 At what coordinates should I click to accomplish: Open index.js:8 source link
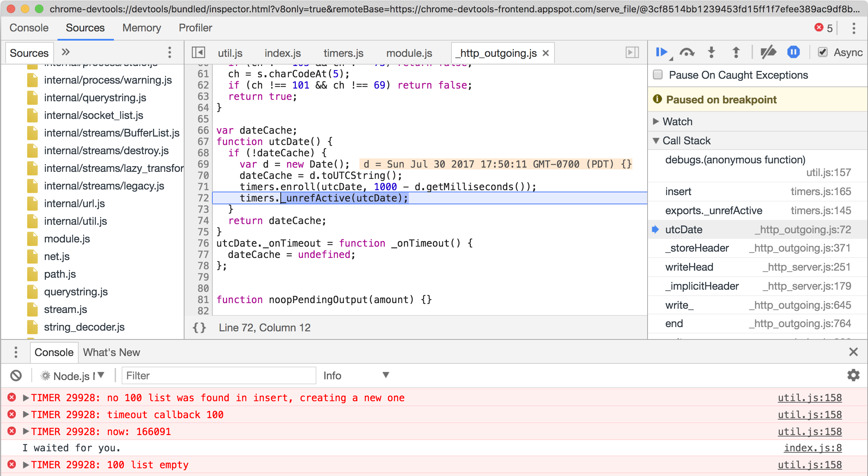tap(813, 448)
